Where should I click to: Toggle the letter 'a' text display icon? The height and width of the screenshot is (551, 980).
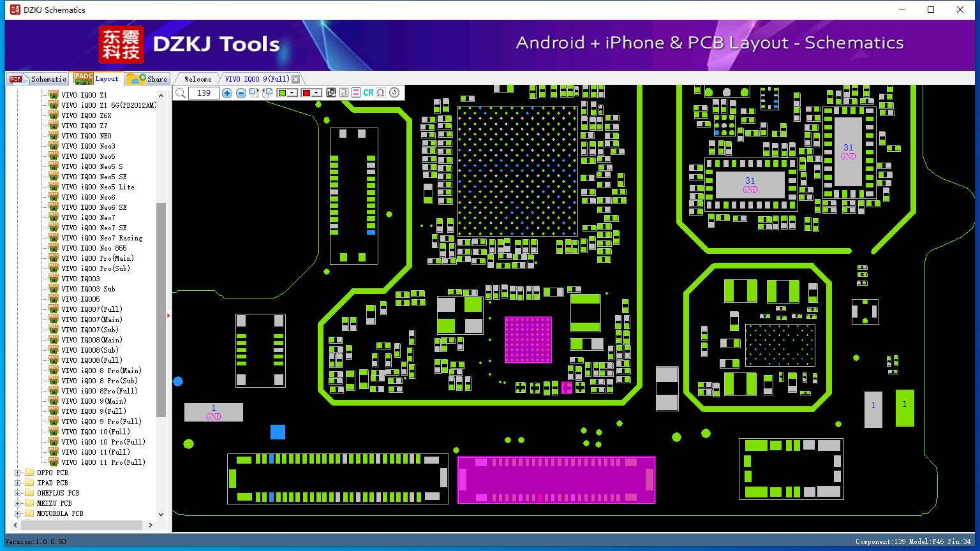[x=344, y=93]
